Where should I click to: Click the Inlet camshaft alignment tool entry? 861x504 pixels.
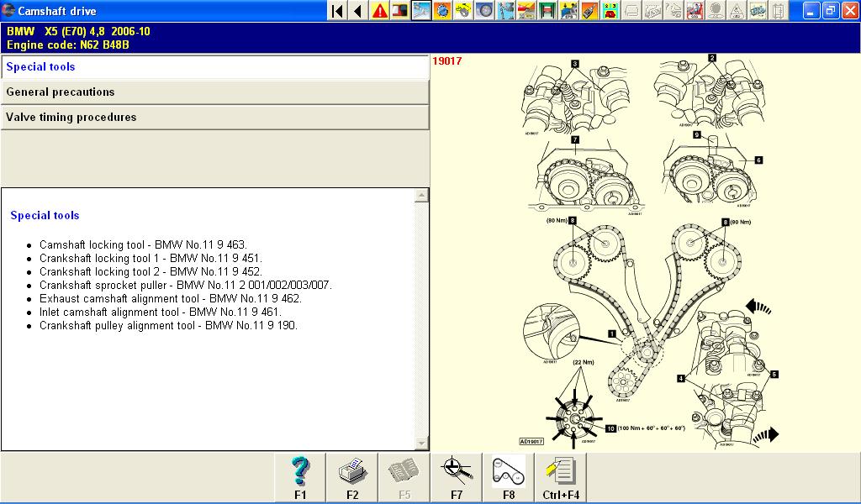[x=161, y=312]
